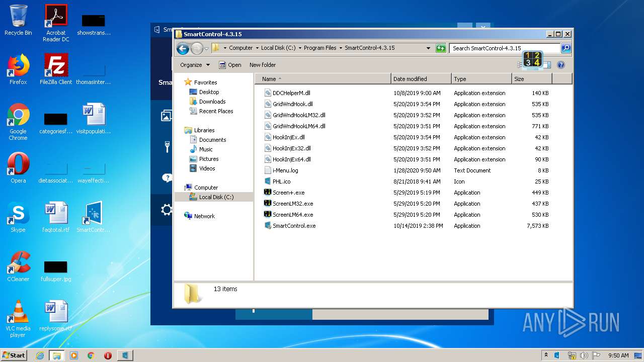The image size is (644, 362).
Task: Select Network in navigation pane
Action: pyautogui.click(x=204, y=216)
